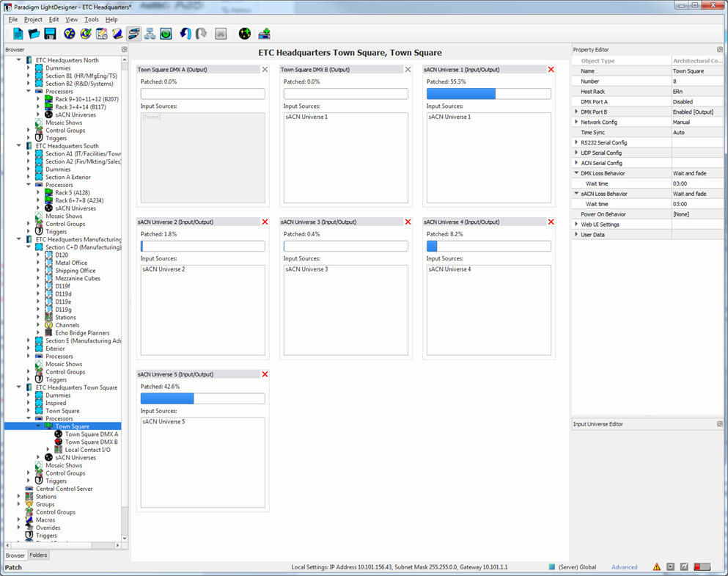Remove sACN Universe 5 with its red X

pos(265,374)
